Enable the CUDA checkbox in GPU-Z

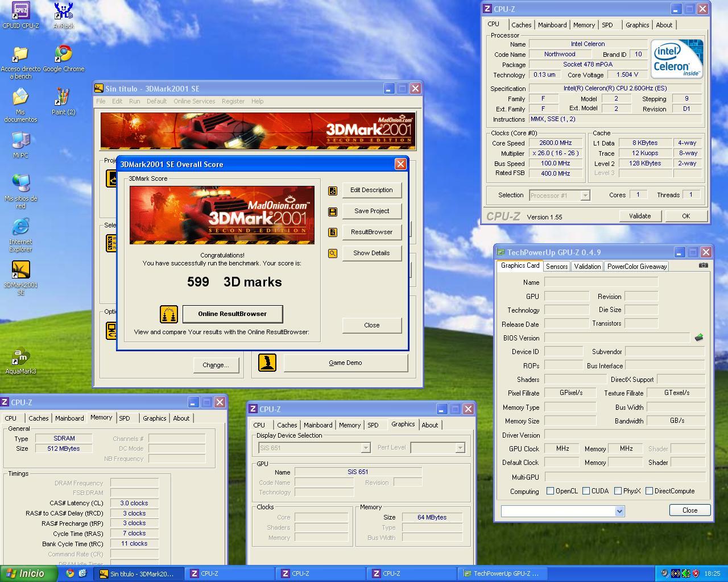pos(586,491)
